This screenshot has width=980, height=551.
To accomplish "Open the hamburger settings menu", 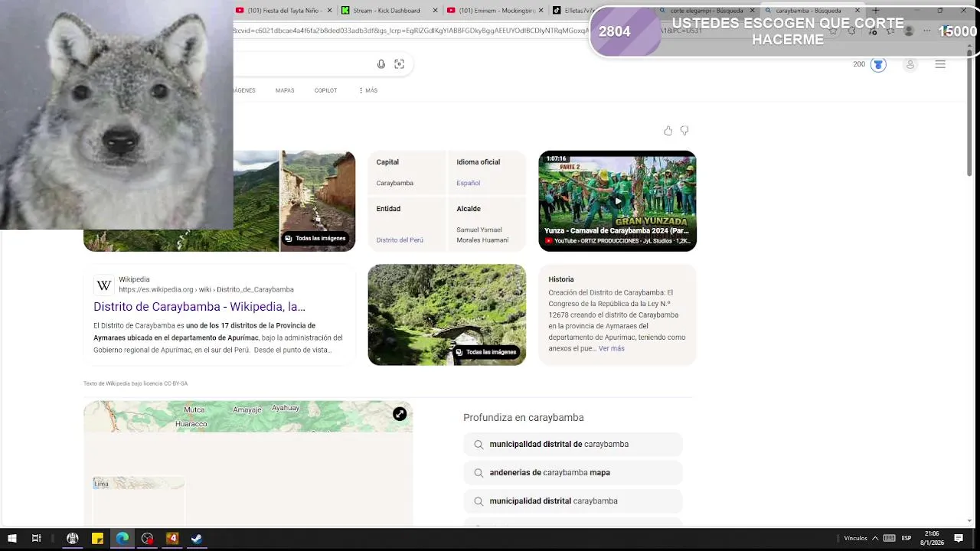I will click(940, 64).
